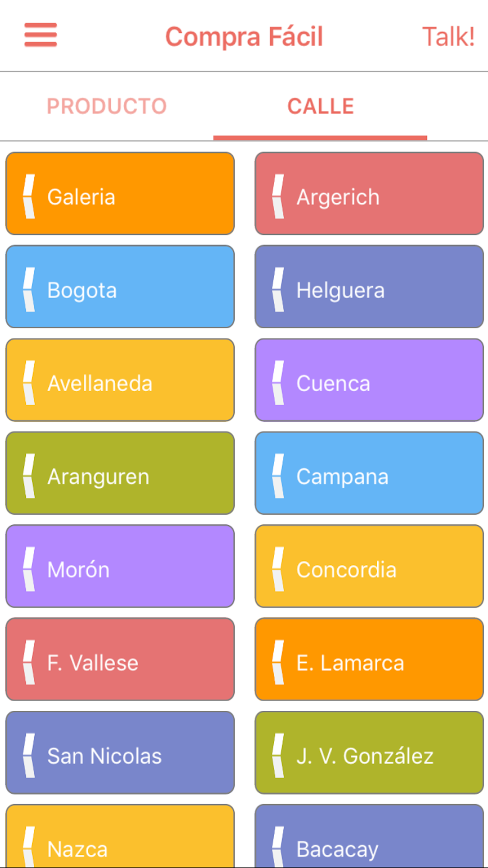
Task: Select the Aranguren street button
Action: coord(120,473)
